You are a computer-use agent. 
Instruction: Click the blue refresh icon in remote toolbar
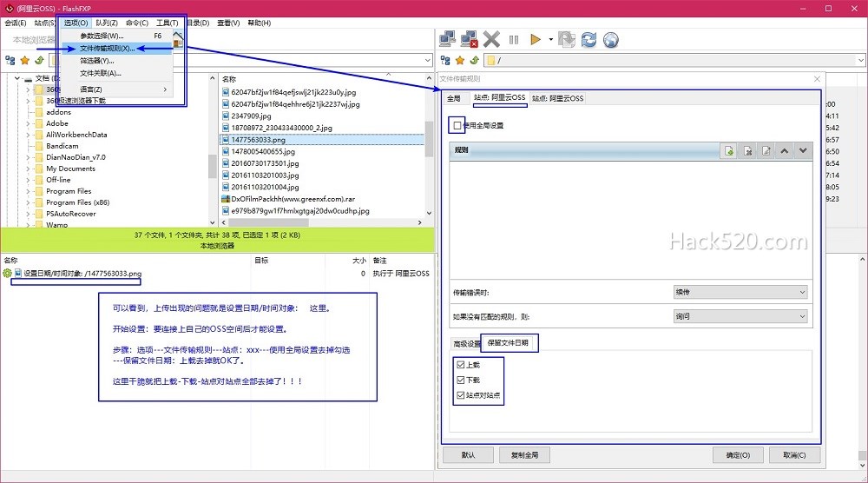click(589, 39)
